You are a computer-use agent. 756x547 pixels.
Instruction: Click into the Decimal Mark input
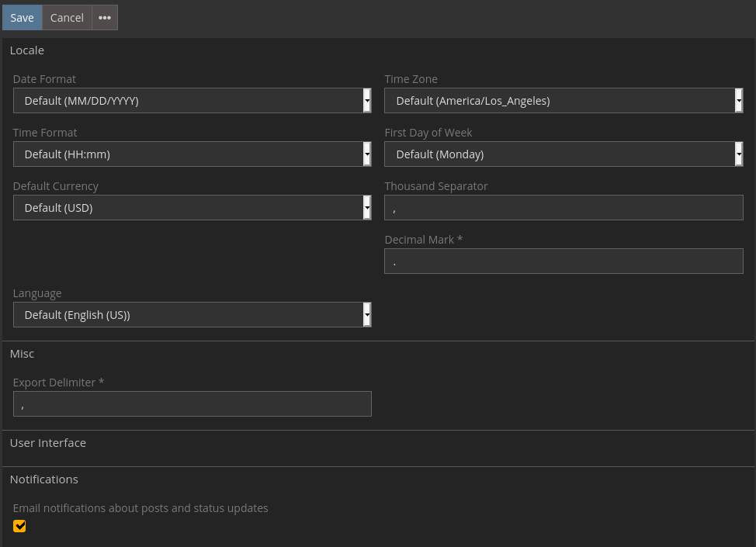[564, 261]
